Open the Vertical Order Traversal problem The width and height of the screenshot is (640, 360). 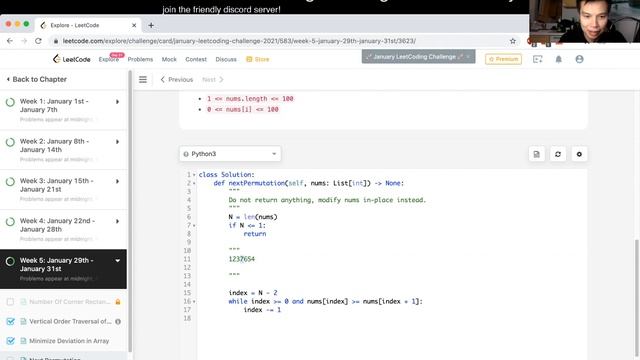(70, 322)
